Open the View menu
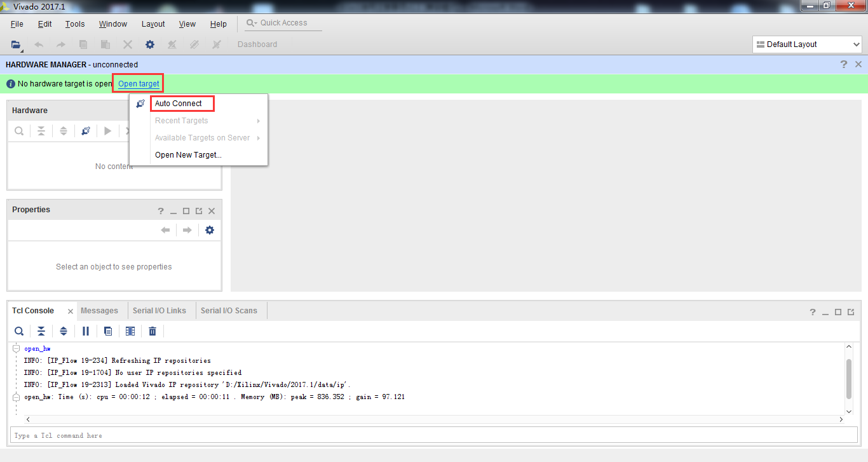Screen dimensions: 868x462 (187, 24)
